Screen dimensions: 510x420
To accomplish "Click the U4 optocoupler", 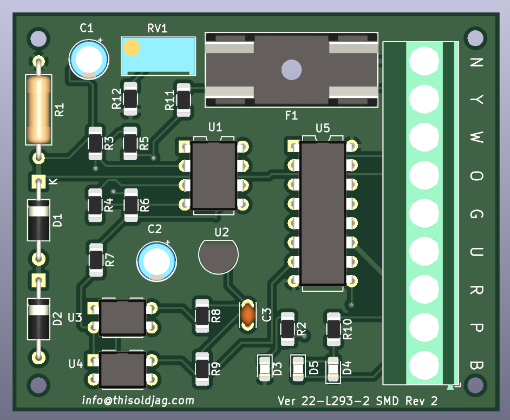I will pyautogui.click(x=122, y=370).
